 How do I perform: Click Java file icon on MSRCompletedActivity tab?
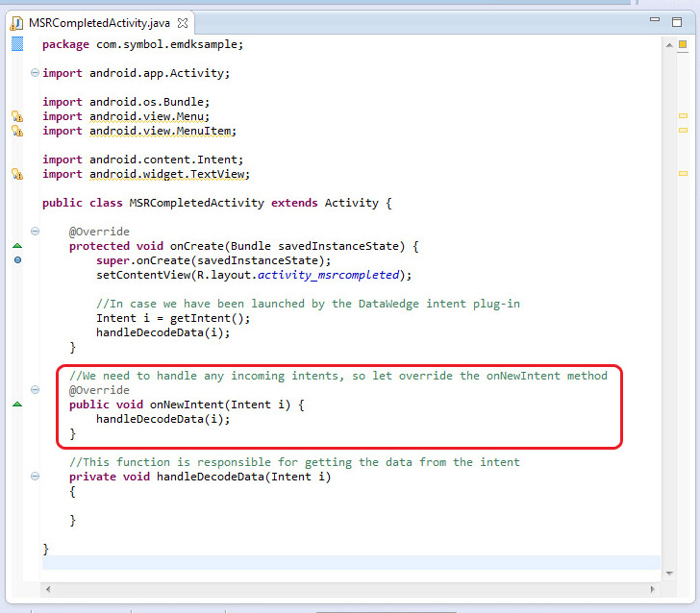coord(16,22)
